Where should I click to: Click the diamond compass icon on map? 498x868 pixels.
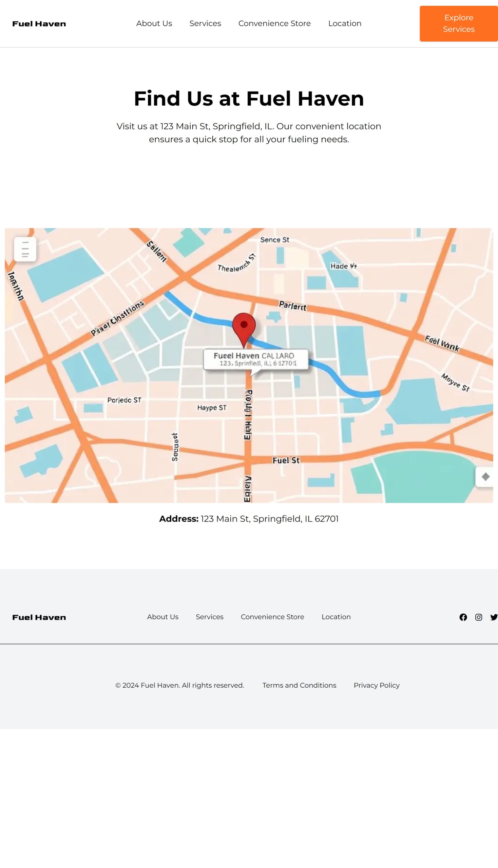click(x=485, y=477)
